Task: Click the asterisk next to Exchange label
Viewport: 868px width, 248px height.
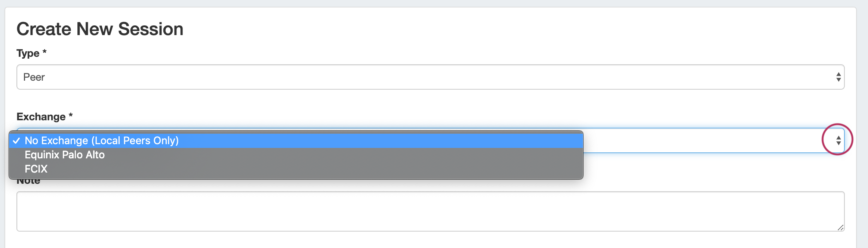Action: tap(71, 116)
